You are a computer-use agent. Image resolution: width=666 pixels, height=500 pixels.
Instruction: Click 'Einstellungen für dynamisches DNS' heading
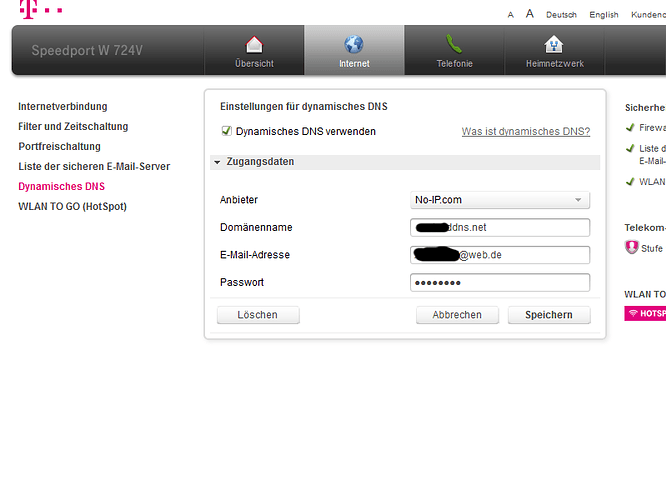tap(304, 107)
